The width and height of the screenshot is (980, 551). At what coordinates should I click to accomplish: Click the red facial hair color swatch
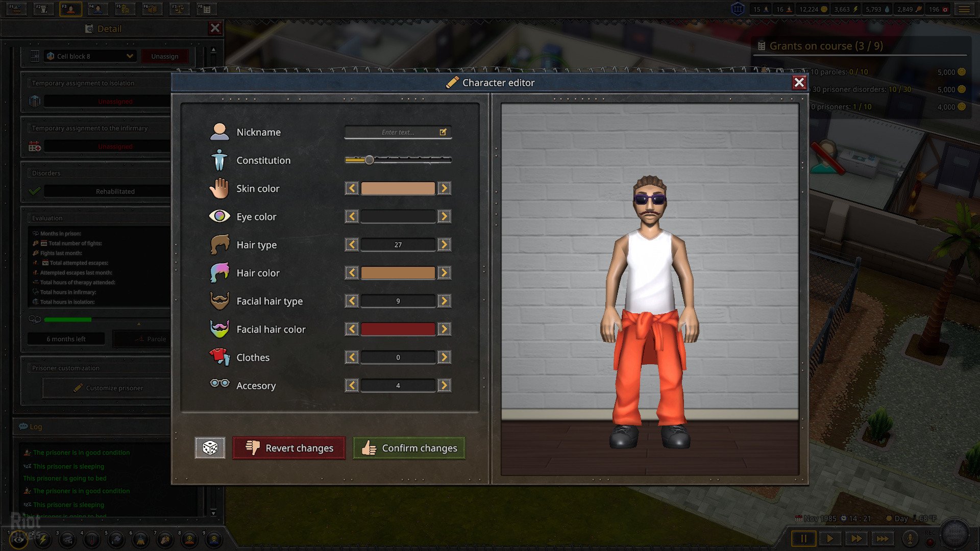398,330
